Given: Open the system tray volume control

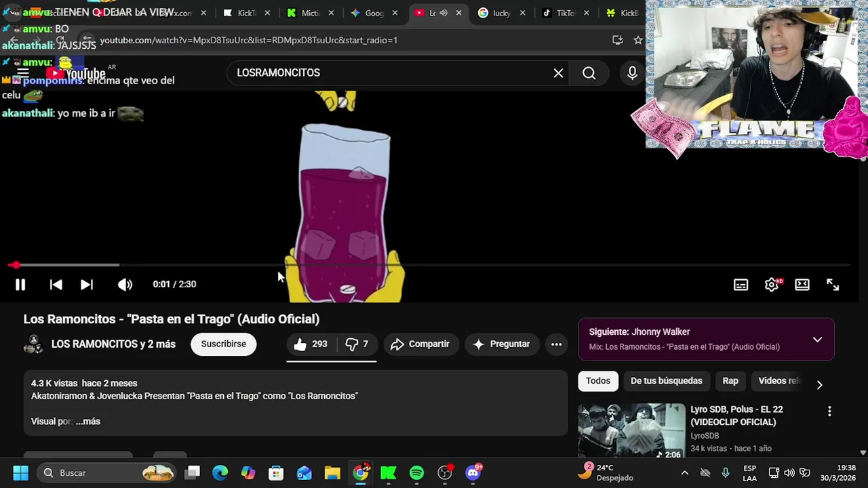Looking at the screenshot, I should [x=789, y=473].
